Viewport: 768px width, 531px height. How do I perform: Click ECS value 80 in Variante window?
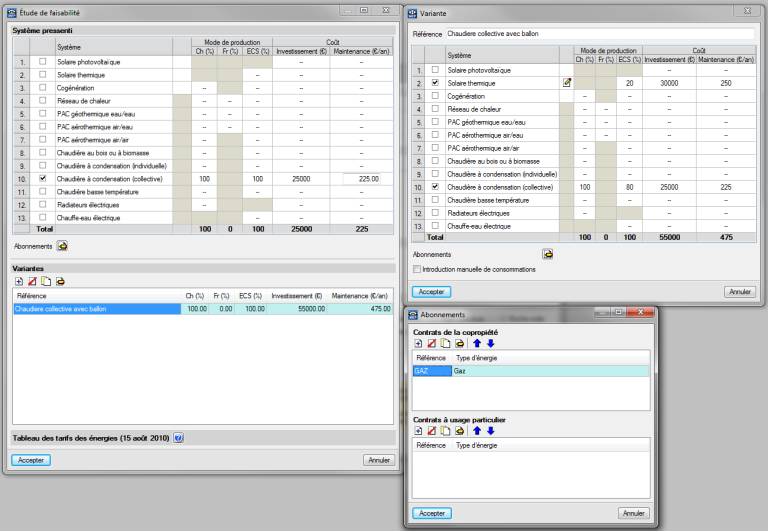click(629, 187)
